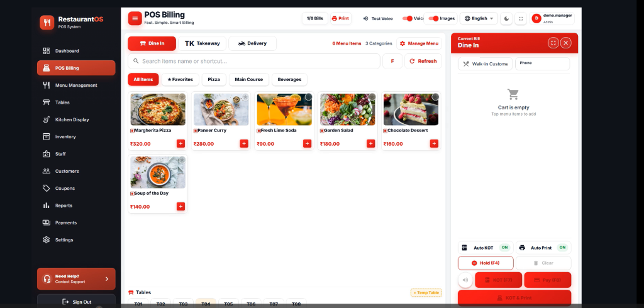Favorite Chocolate Dessert star toggle
The width and height of the screenshot is (644, 308).
point(435,97)
